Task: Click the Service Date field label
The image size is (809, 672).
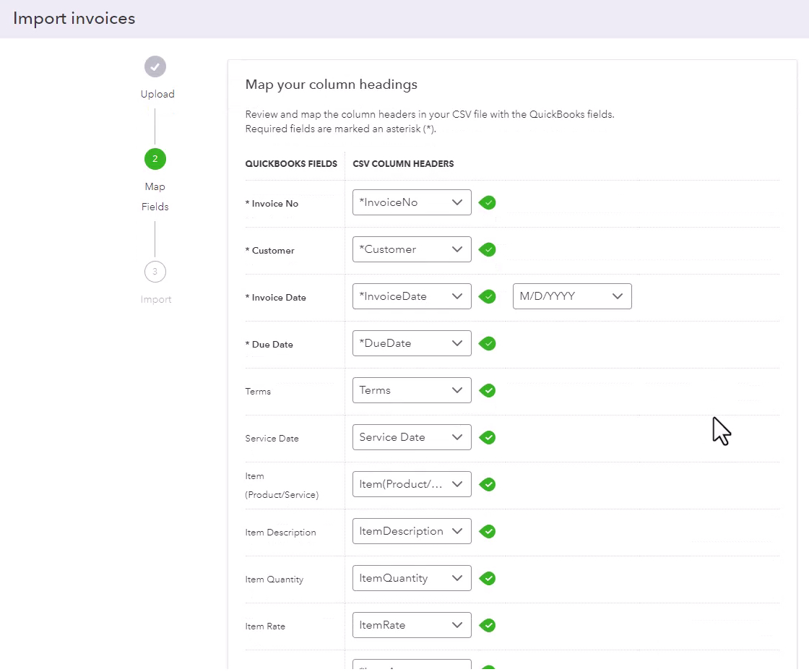Action: point(272,438)
